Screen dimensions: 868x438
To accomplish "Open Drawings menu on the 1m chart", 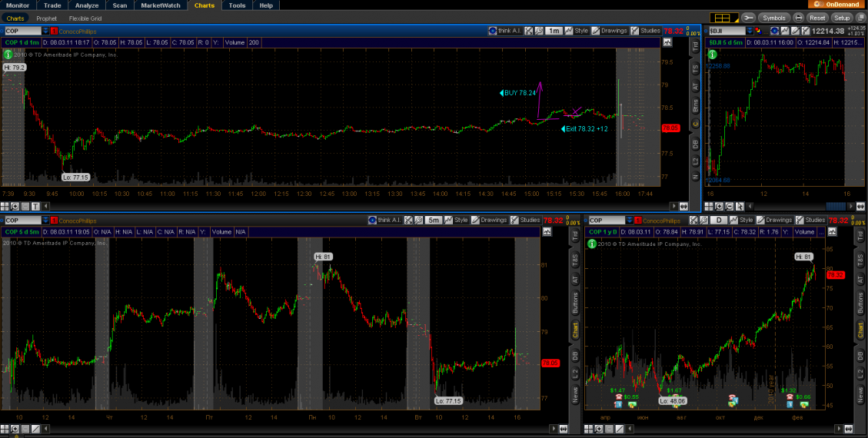I will [610, 31].
